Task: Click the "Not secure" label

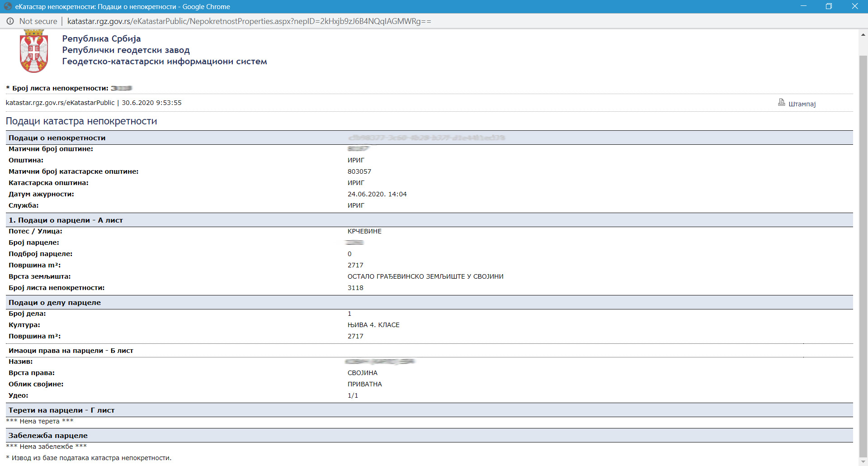Action: tap(38, 21)
